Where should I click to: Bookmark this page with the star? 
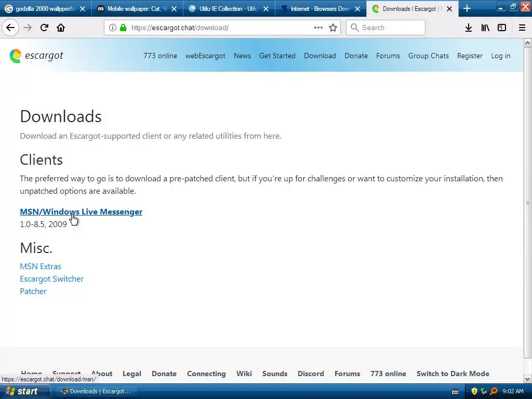[x=333, y=28]
